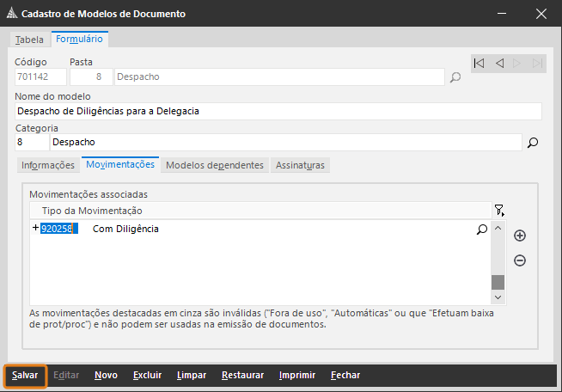Viewport: 562px width, 392px height.
Task: Open the movimentações filter icon
Action: coord(499,210)
